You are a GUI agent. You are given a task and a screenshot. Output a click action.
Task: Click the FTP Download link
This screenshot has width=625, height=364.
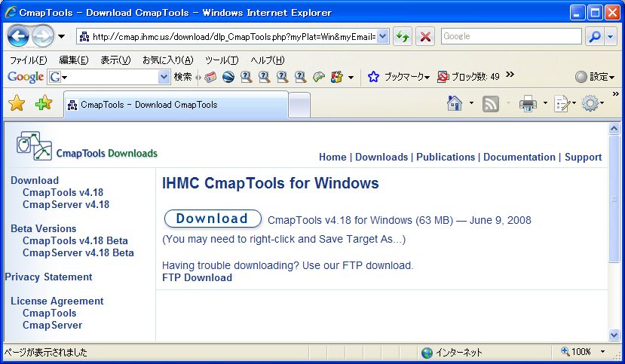click(197, 277)
